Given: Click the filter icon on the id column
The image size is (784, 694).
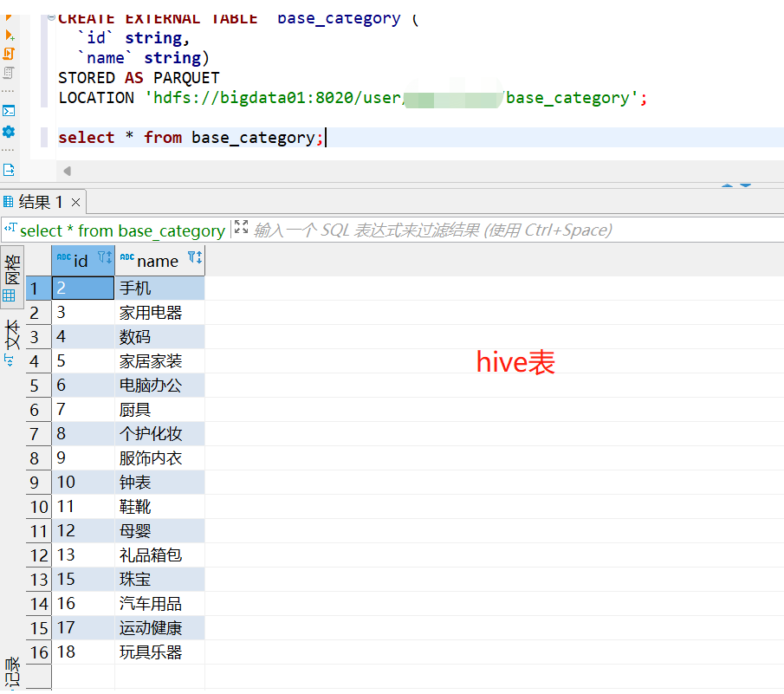Looking at the screenshot, I should 100,256.
